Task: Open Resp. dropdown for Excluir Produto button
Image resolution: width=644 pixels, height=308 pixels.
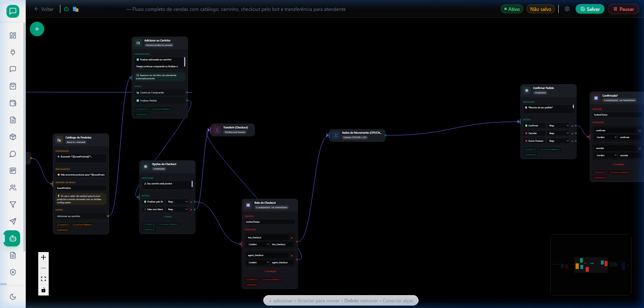Action: click(x=559, y=141)
